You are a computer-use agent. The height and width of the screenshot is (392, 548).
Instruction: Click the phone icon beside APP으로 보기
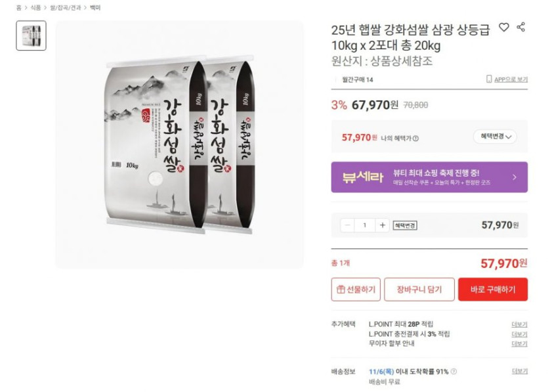click(489, 79)
